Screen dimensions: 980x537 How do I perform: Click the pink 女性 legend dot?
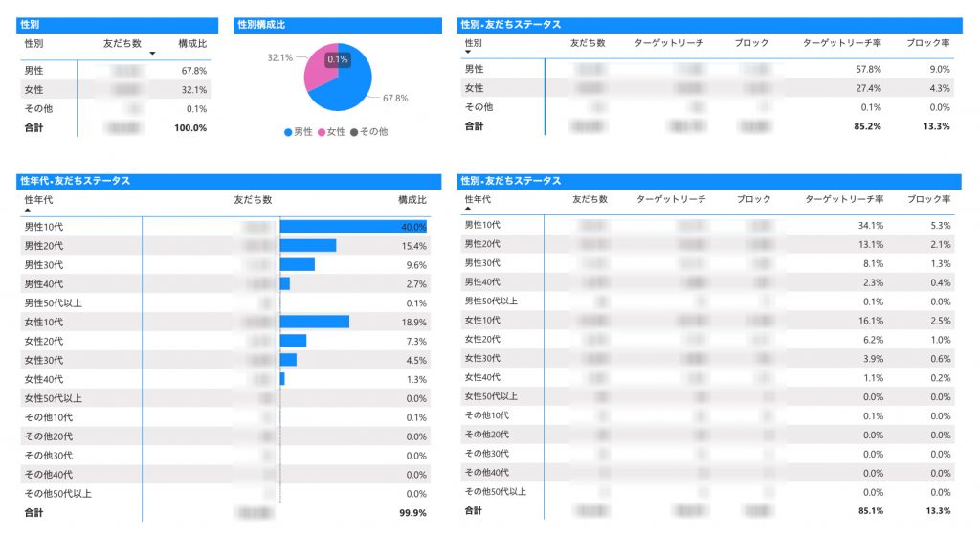(x=323, y=131)
